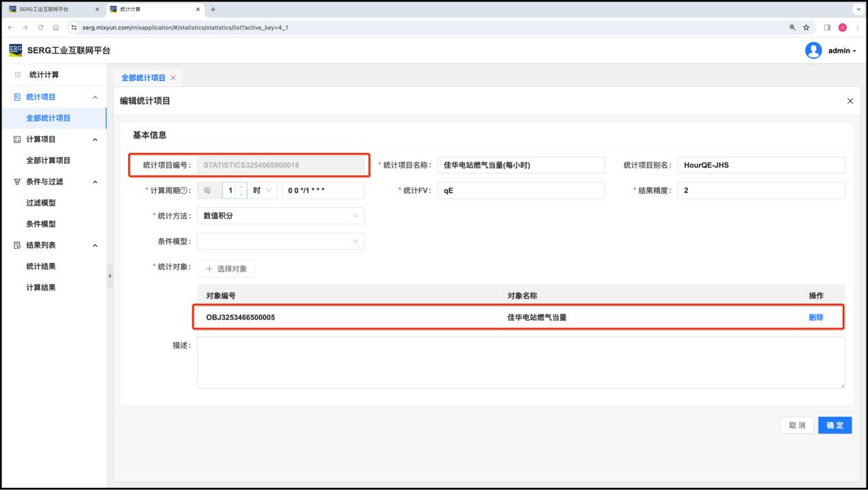Click the browser reload icon
The width and height of the screenshot is (868, 490).
(x=40, y=27)
